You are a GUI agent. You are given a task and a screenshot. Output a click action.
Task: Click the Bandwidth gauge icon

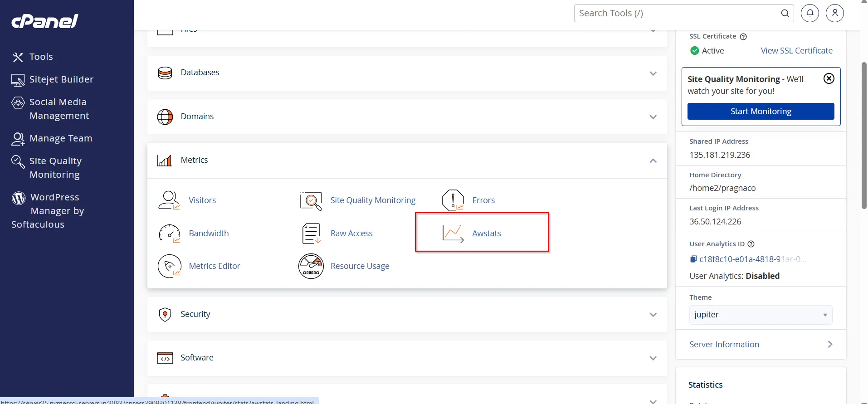point(170,234)
